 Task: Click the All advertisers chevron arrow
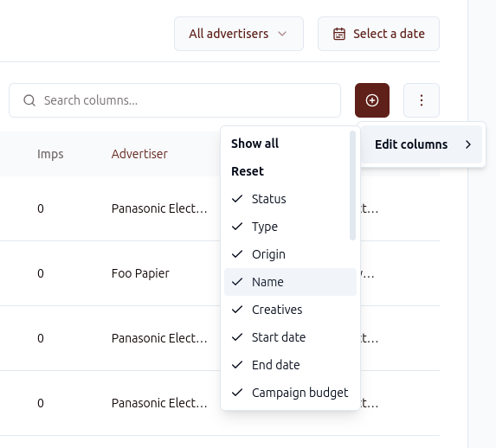pyautogui.click(x=282, y=34)
